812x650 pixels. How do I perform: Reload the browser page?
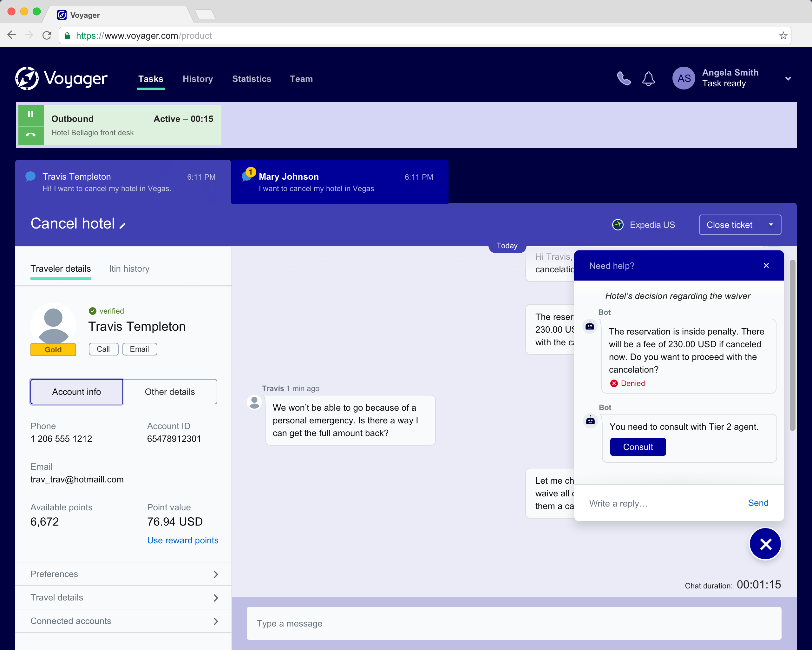point(47,36)
